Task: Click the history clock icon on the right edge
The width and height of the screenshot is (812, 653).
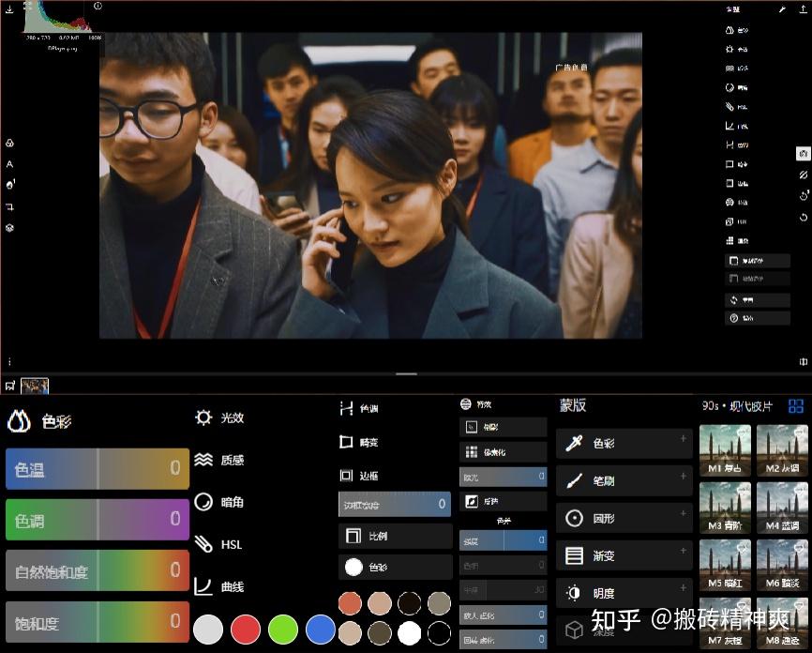Action: pyautogui.click(x=804, y=195)
